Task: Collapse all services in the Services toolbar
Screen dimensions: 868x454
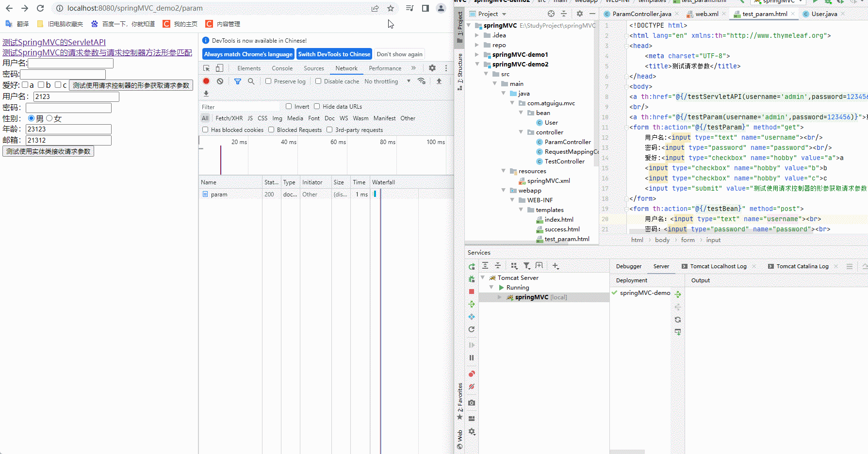Action: click(x=498, y=266)
